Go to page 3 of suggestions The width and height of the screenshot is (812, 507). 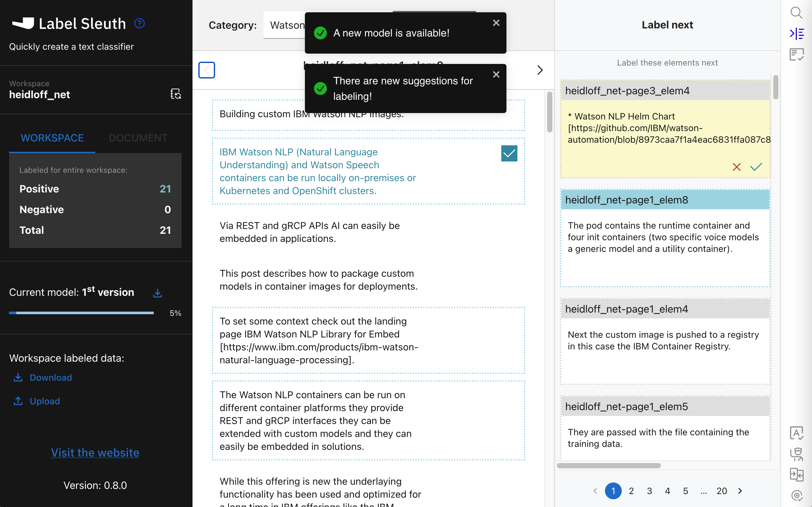point(649,491)
